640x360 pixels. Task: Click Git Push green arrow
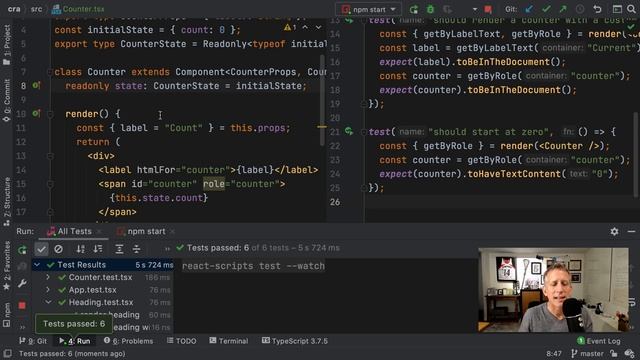[x=563, y=9]
